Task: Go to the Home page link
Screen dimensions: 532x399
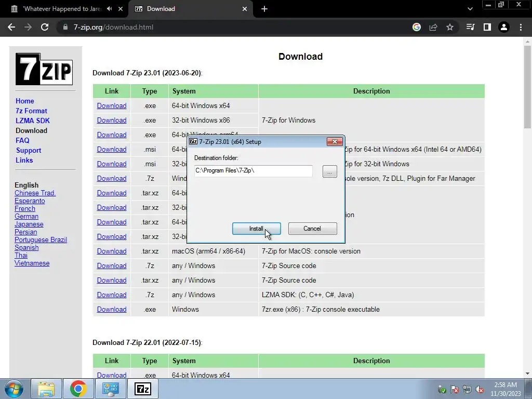Action: tap(25, 101)
